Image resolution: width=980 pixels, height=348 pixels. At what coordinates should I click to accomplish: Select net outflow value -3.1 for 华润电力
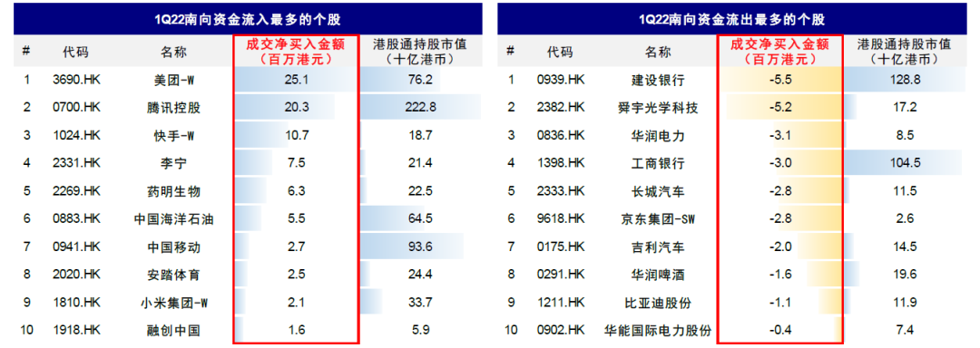(x=780, y=136)
